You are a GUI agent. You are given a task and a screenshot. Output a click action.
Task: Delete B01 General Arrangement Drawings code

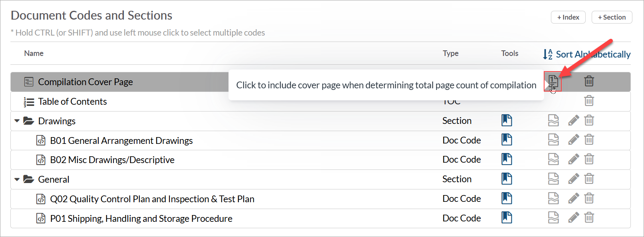point(589,140)
